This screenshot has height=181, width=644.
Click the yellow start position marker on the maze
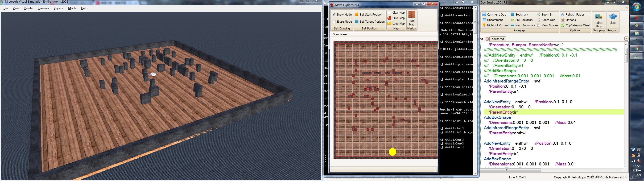(x=392, y=152)
